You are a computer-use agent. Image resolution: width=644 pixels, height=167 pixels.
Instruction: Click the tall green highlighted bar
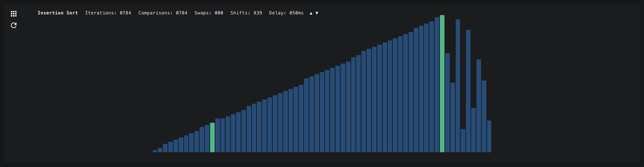tap(442, 84)
